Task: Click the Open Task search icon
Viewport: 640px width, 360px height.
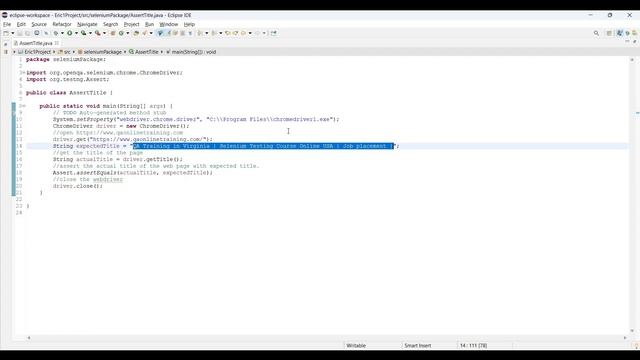Action: pos(144,33)
